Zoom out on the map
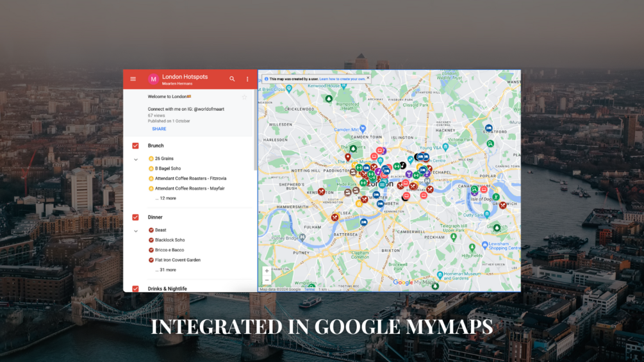This screenshot has width=644, height=362. pos(267,281)
